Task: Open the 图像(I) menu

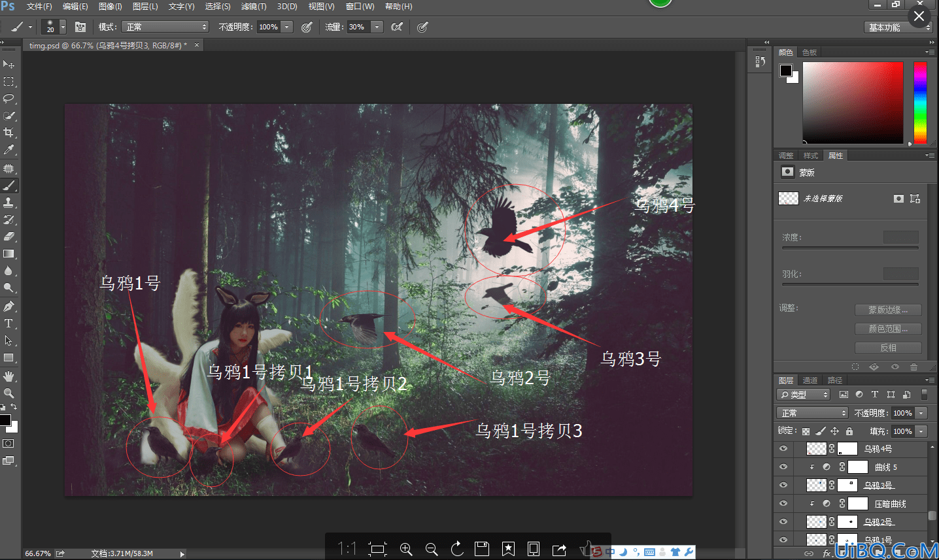Action: pyautogui.click(x=110, y=7)
